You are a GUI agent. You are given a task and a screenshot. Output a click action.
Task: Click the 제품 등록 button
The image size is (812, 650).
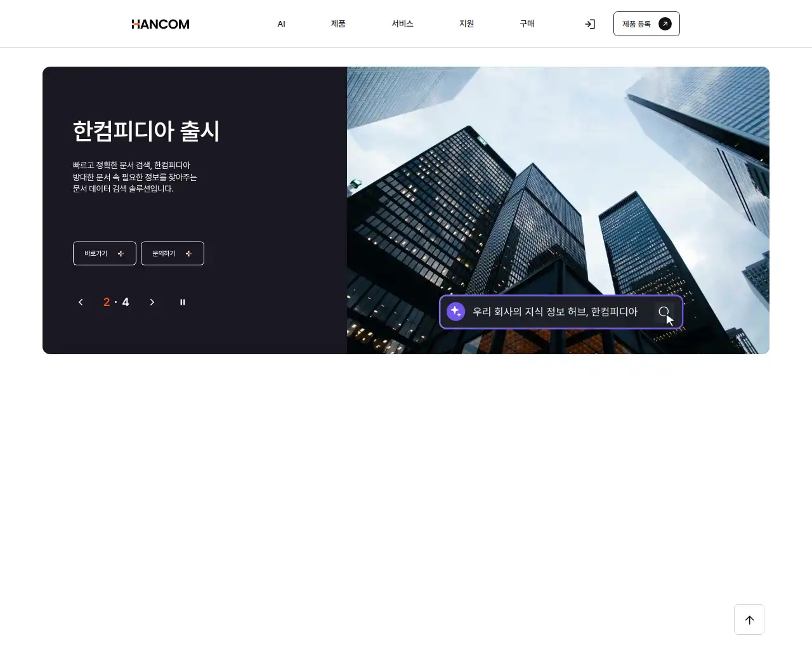point(646,24)
